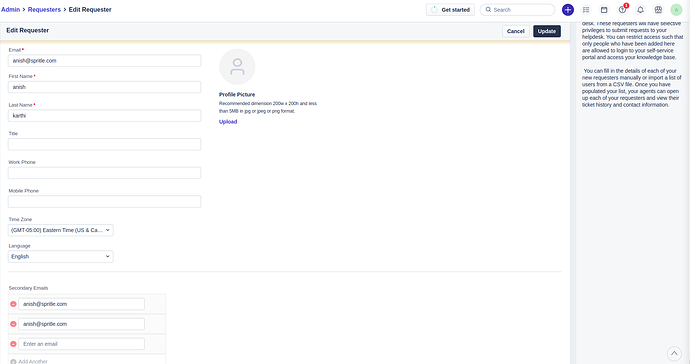Viewport: 690px width, 364px height.
Task: Click the first secondary email input
Action: [x=81, y=304]
